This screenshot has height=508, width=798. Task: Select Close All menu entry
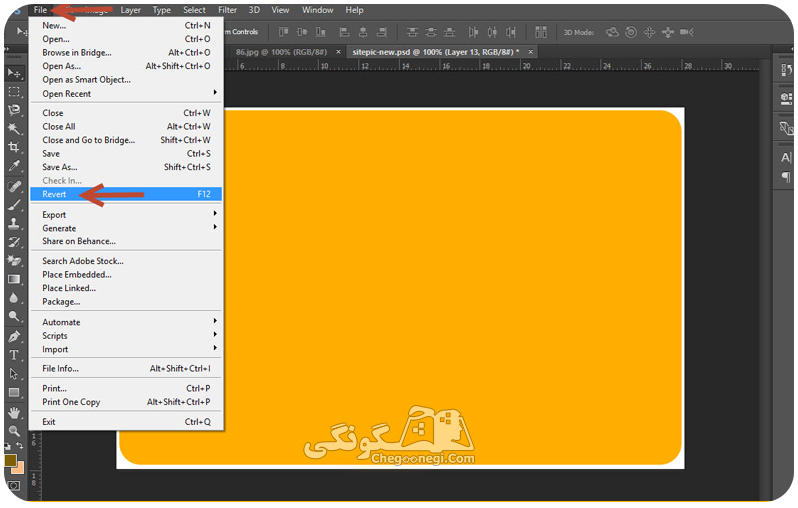(126, 126)
